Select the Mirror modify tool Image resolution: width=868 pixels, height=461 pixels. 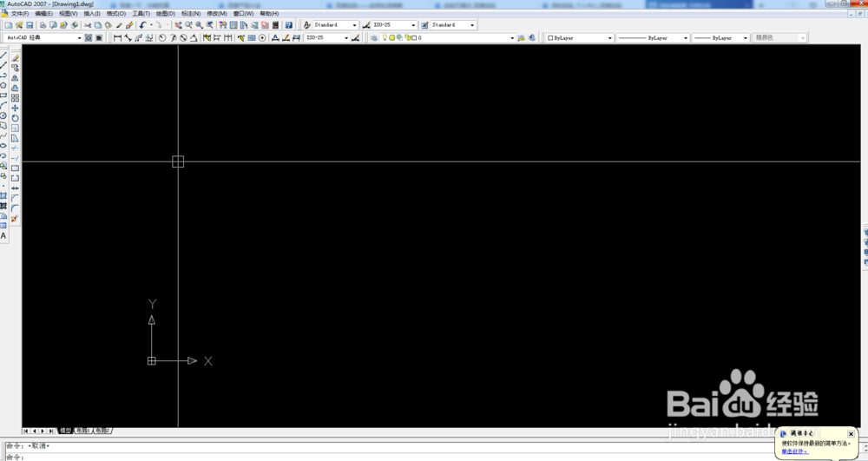pos(15,78)
